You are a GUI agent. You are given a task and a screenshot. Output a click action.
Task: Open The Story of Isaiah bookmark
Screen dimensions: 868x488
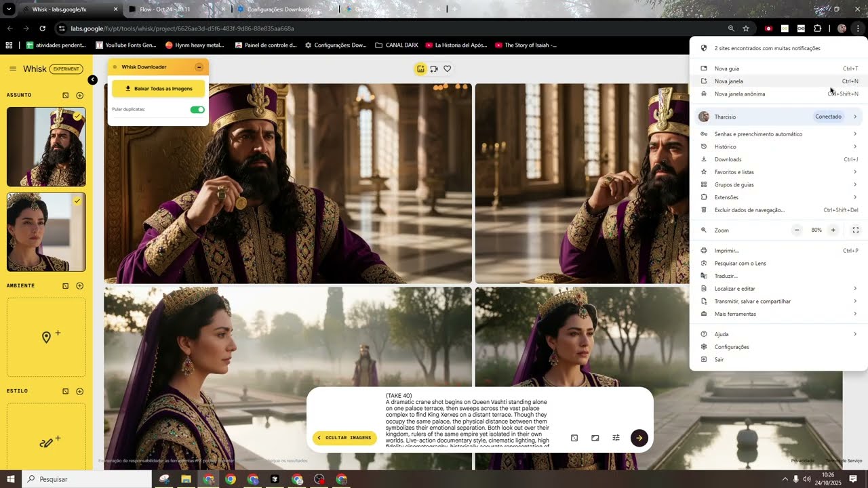tap(526, 45)
